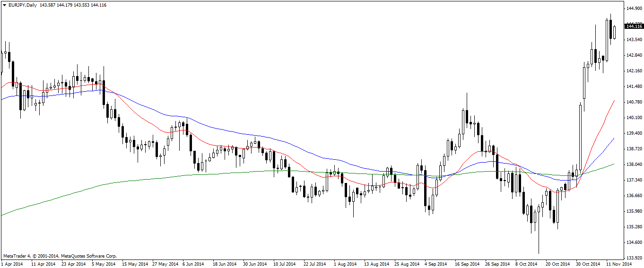Click the MetaTrader 4 copyright text
The width and height of the screenshot is (644, 268).
60,256
